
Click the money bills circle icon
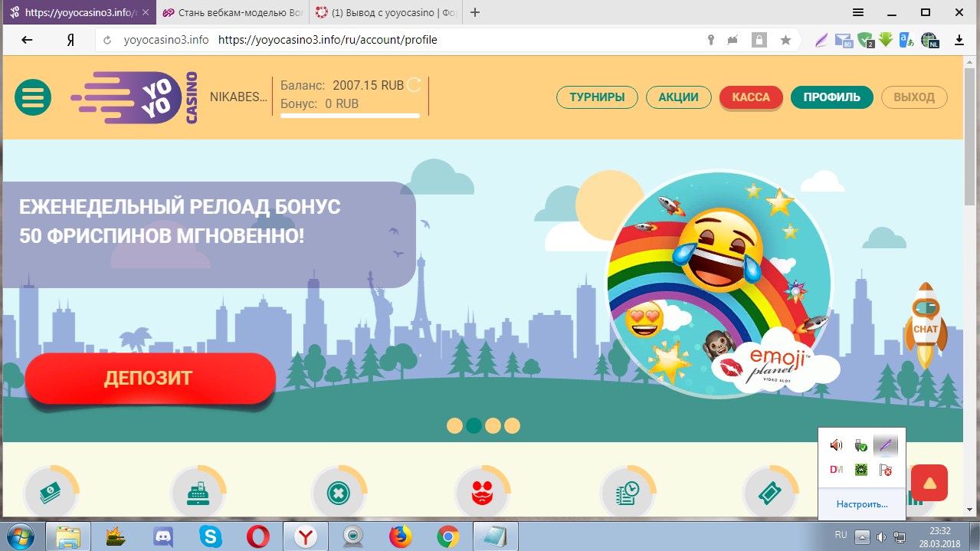pyautogui.click(x=51, y=494)
